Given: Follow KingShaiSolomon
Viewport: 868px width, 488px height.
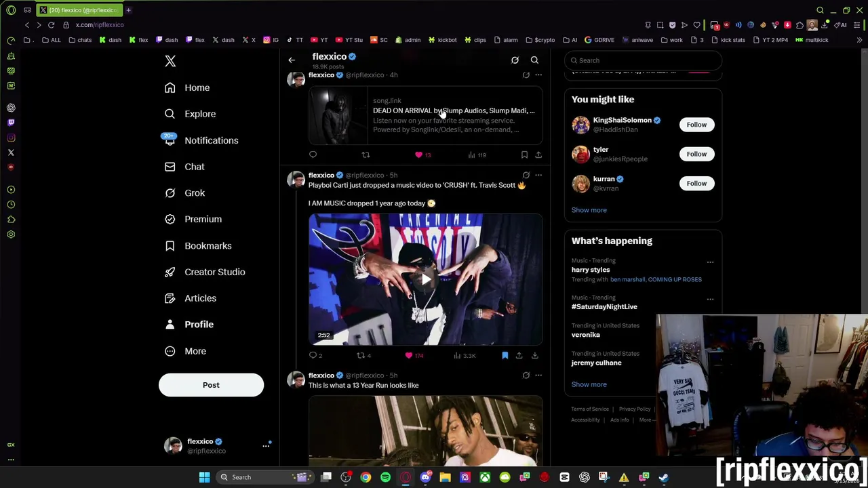Looking at the screenshot, I should coord(696,125).
